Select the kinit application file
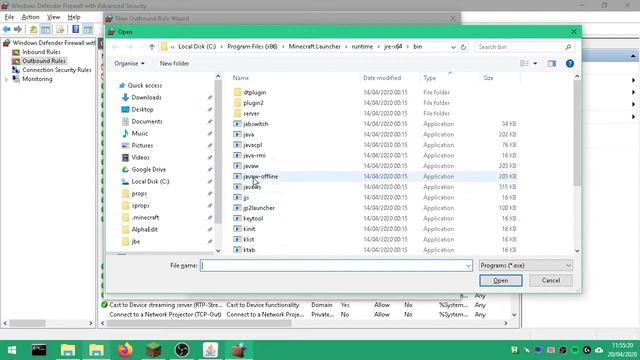 [x=249, y=229]
